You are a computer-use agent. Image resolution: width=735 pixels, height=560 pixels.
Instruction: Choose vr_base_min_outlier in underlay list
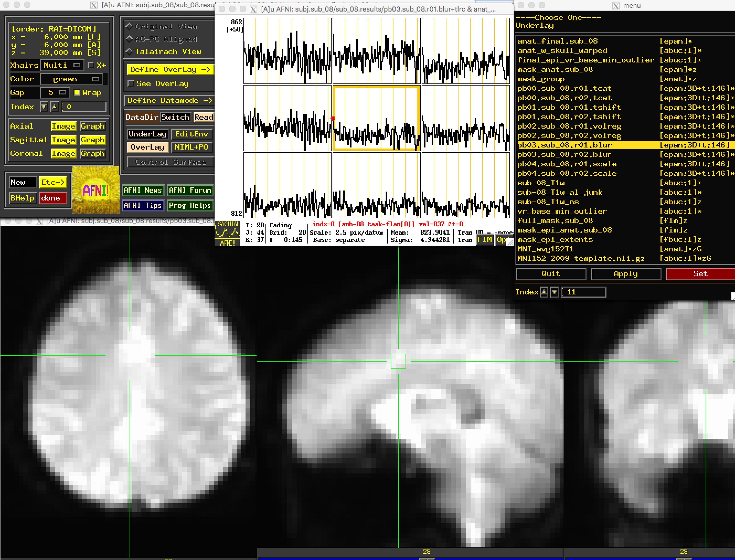(625, 211)
